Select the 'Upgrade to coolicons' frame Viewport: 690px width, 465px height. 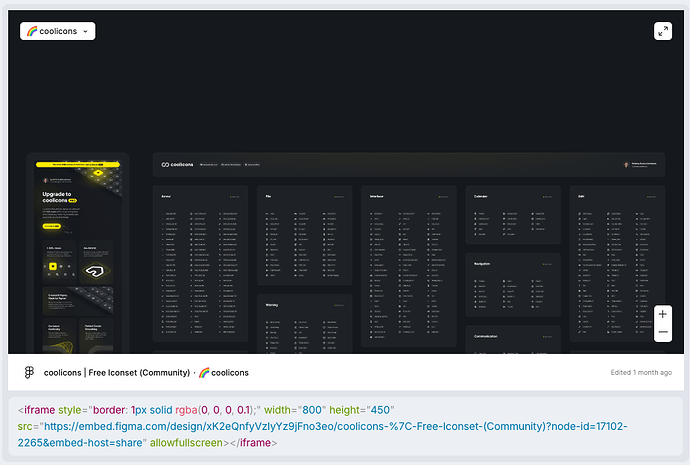[77, 255]
